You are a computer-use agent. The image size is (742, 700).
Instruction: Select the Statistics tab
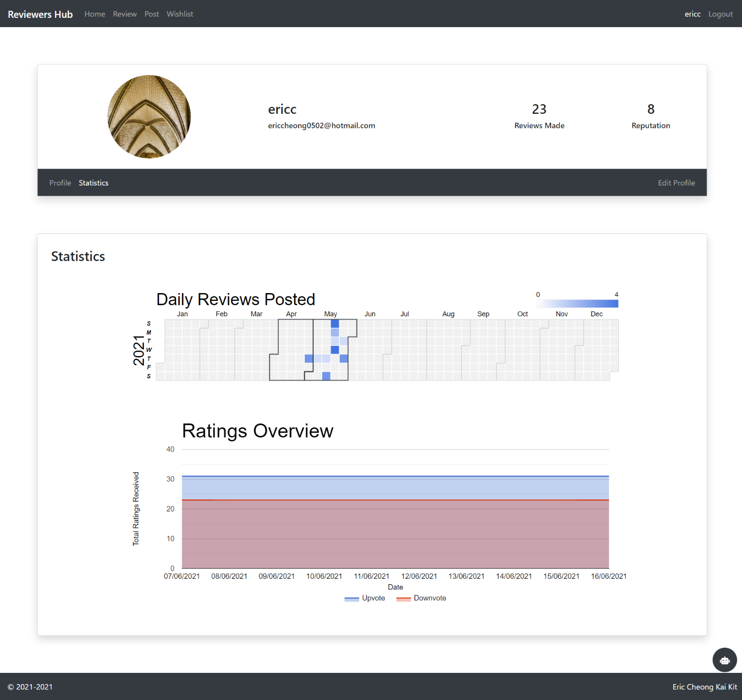(x=94, y=183)
